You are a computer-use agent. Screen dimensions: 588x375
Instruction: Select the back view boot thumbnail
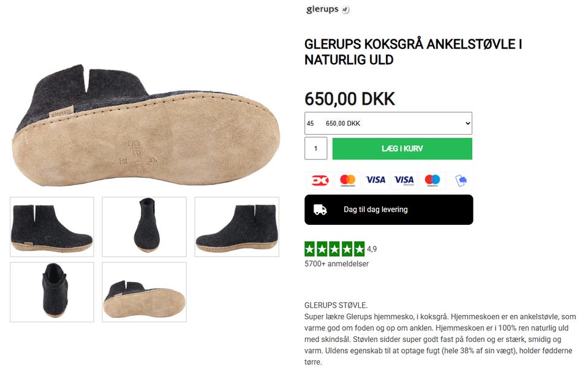click(x=51, y=292)
